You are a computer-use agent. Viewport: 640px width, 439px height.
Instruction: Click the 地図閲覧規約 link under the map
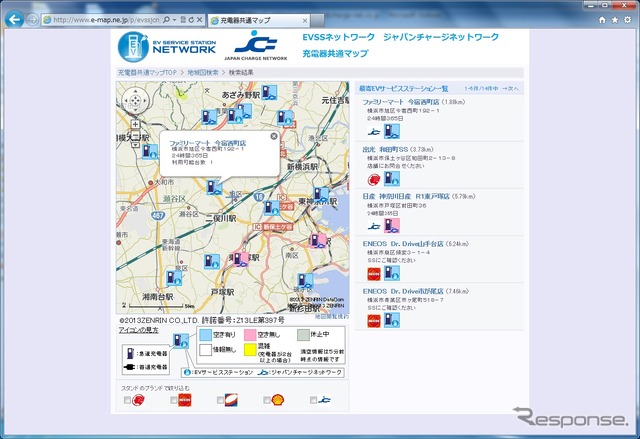332,316
